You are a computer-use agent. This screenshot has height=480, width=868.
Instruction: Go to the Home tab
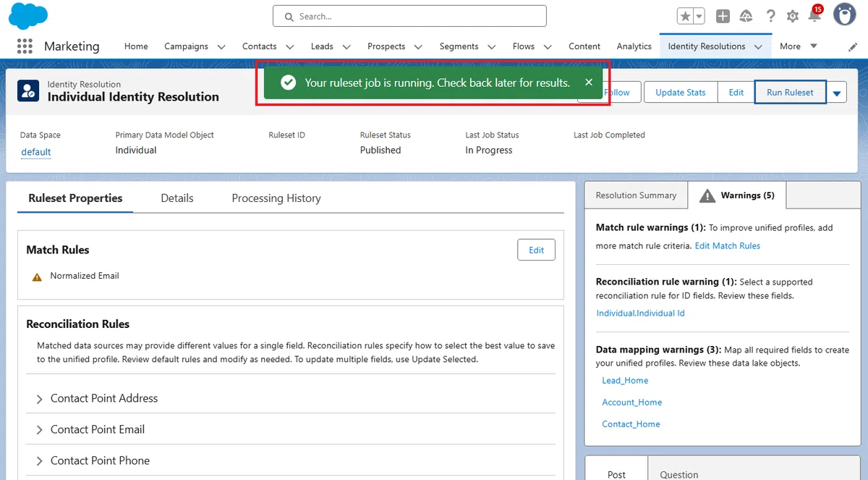tap(136, 46)
